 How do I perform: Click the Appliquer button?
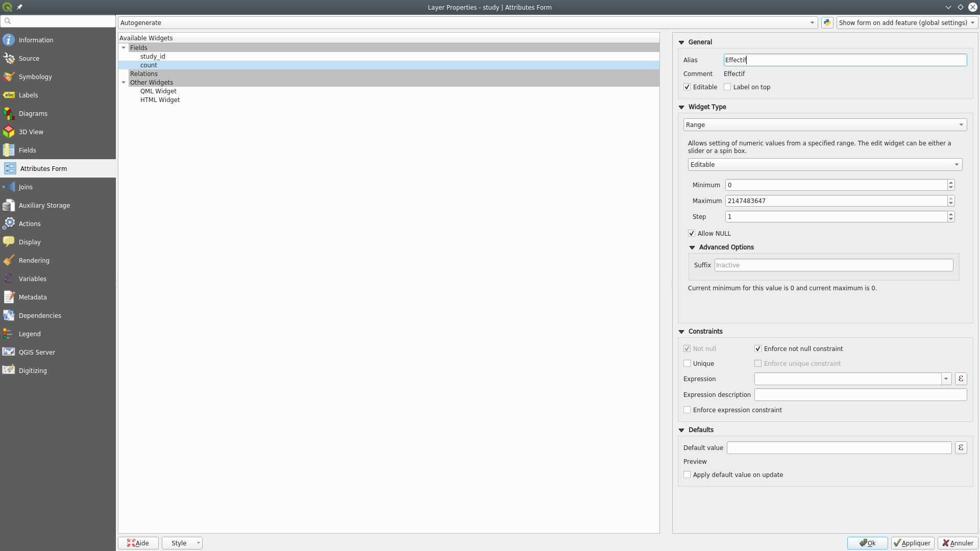coord(913,543)
